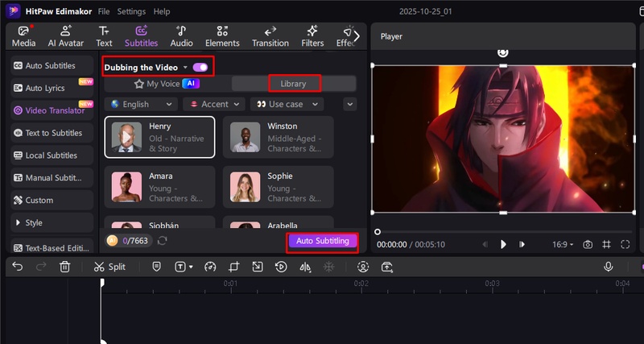644x344 pixels.
Task: Redo the last action
Action: [x=41, y=267]
